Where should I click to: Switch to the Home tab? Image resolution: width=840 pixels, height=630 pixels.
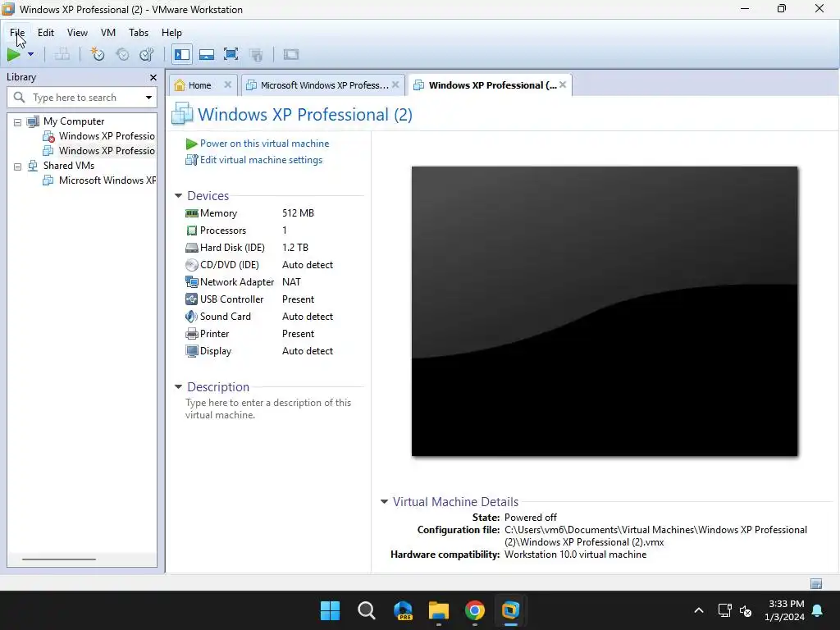(x=199, y=85)
